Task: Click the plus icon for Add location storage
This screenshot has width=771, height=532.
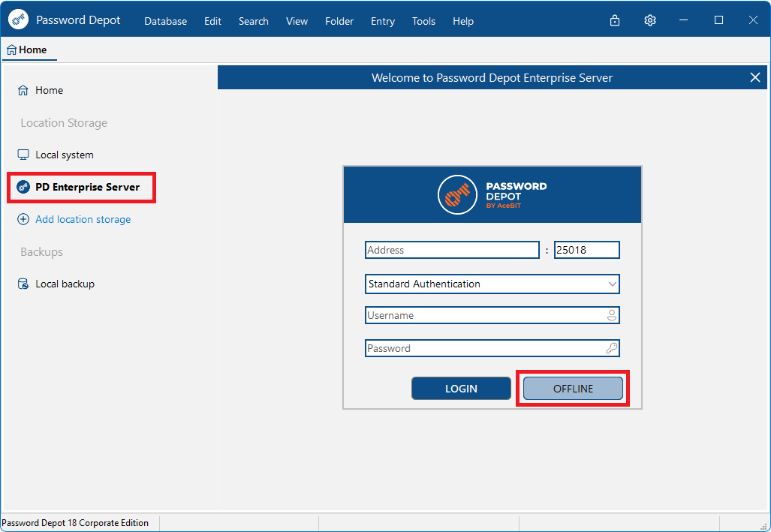Action: (x=23, y=219)
